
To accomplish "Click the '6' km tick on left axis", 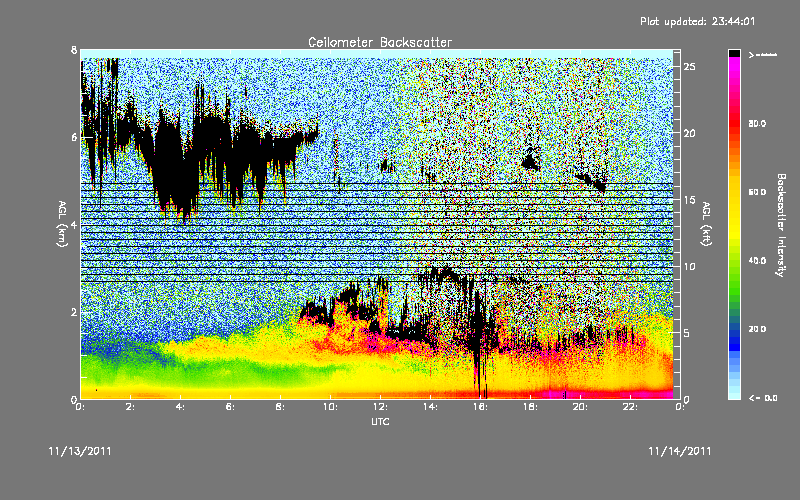I will 74,137.
